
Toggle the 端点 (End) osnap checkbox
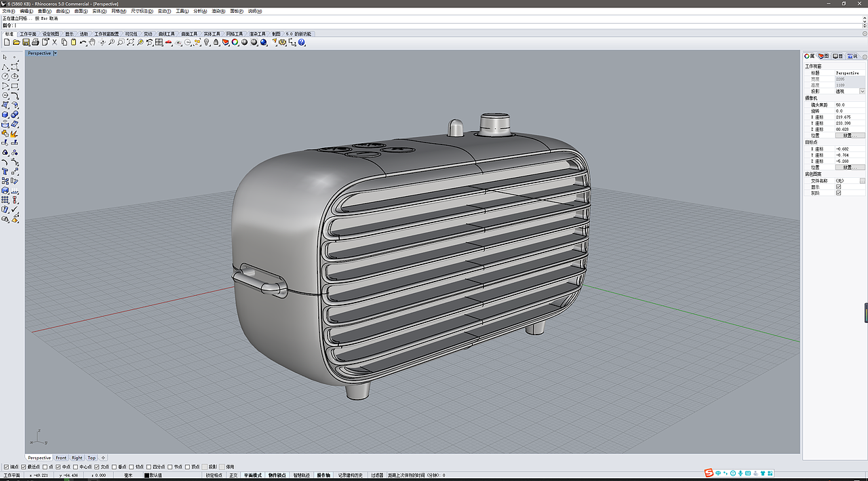coord(6,467)
